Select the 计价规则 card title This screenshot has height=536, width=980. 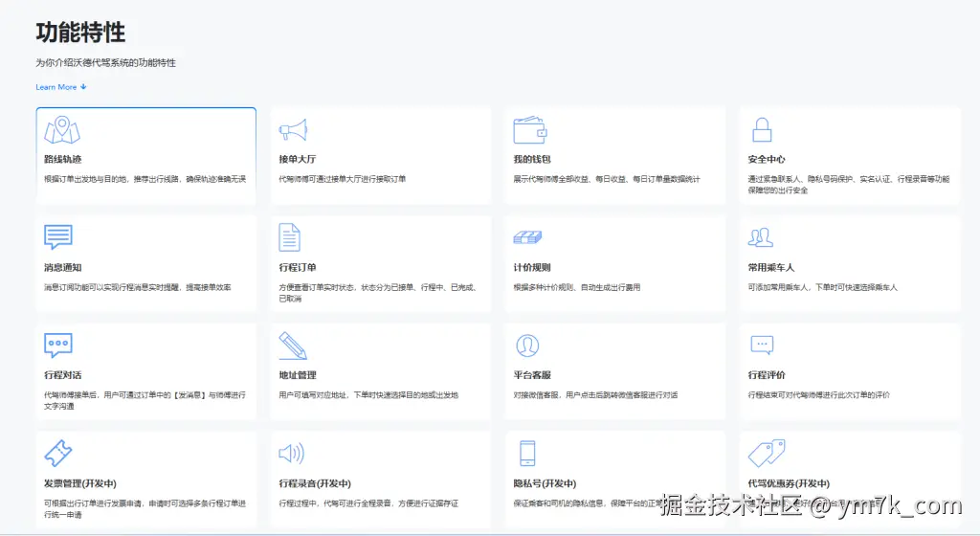[532, 267]
